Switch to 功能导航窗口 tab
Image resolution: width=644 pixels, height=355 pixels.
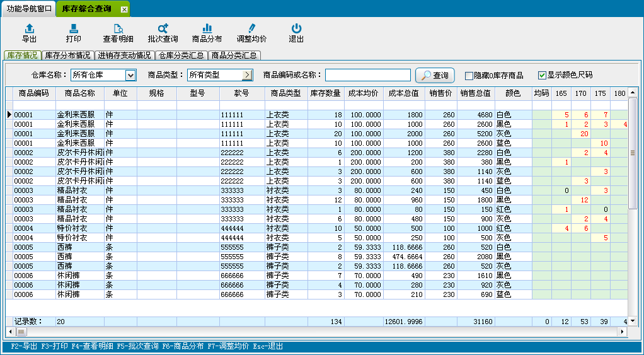tap(28, 9)
